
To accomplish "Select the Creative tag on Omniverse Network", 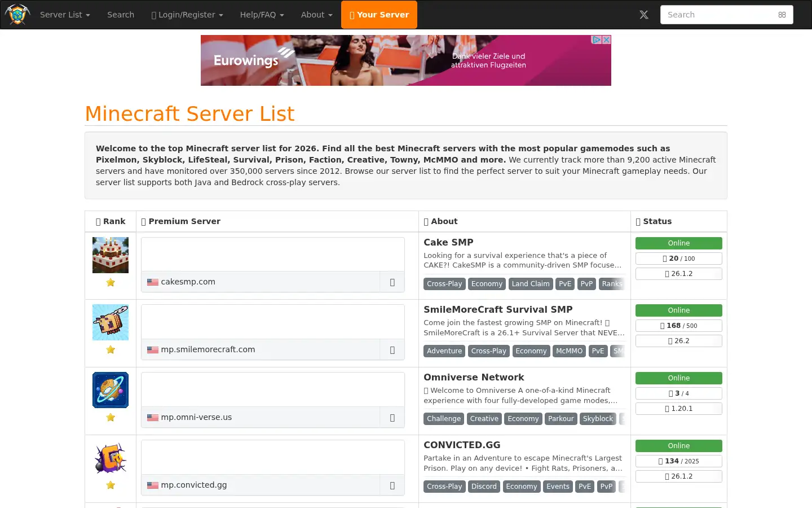I will click(x=484, y=419).
